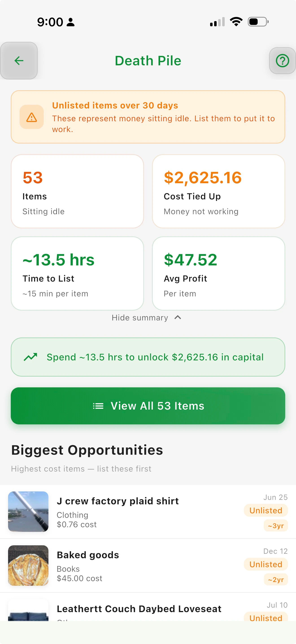Open the 53 Items sitting idle card
The width and height of the screenshot is (296, 644).
click(77, 191)
